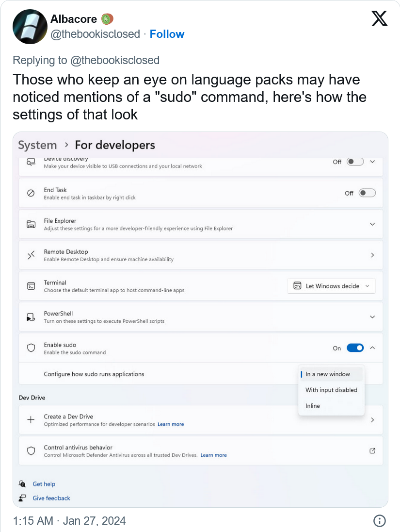Open Albacore's profile avatar
Viewport: 400px width, 532px height.
(30, 27)
